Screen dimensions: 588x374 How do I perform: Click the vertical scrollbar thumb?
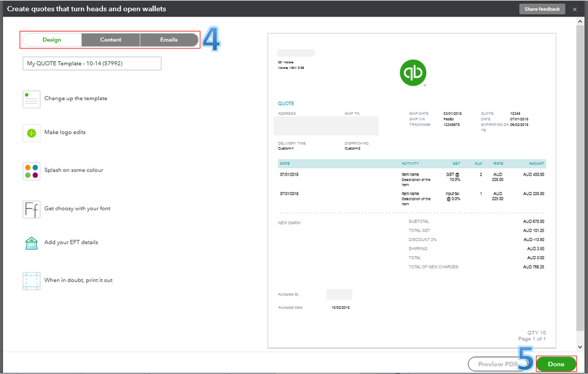580,178
